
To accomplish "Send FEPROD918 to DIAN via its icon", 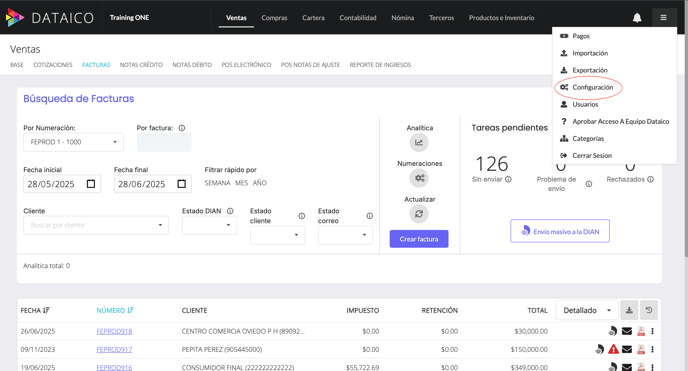I will click(613, 331).
